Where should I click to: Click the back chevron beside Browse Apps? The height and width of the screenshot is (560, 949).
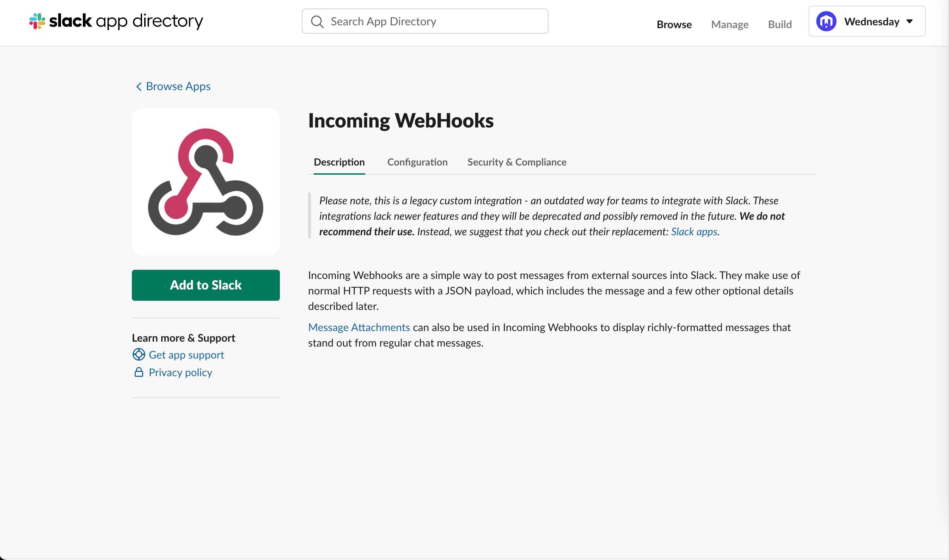tap(139, 86)
